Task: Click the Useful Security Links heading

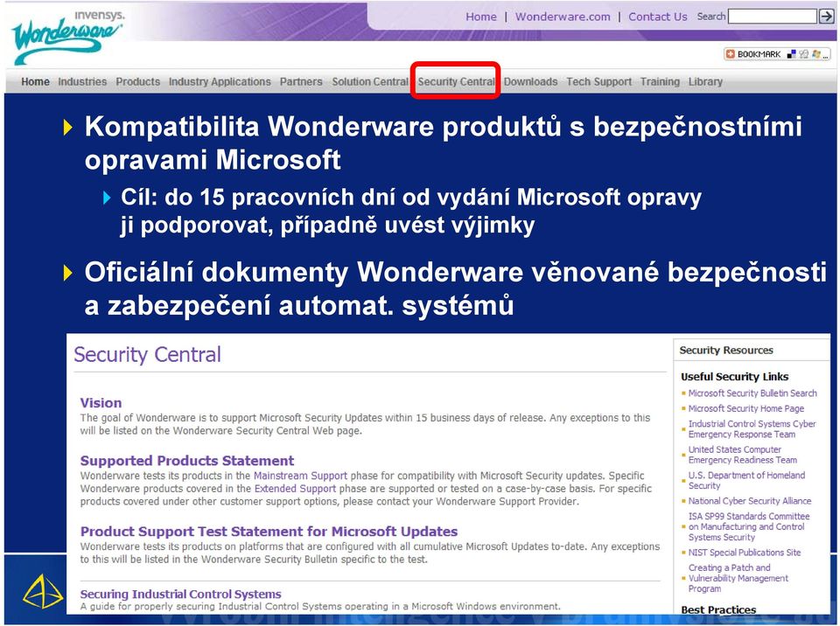Action: [734, 377]
